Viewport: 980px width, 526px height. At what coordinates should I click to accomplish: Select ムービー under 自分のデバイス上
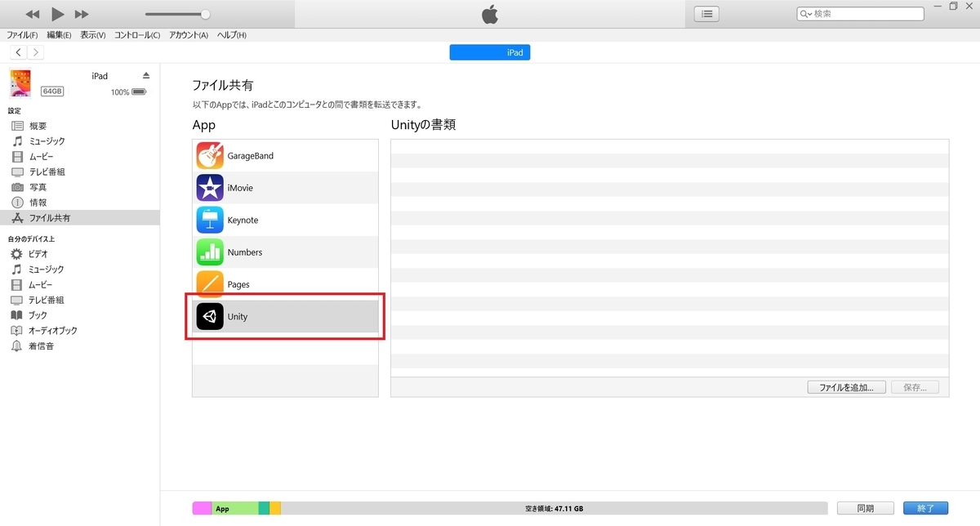(x=42, y=285)
